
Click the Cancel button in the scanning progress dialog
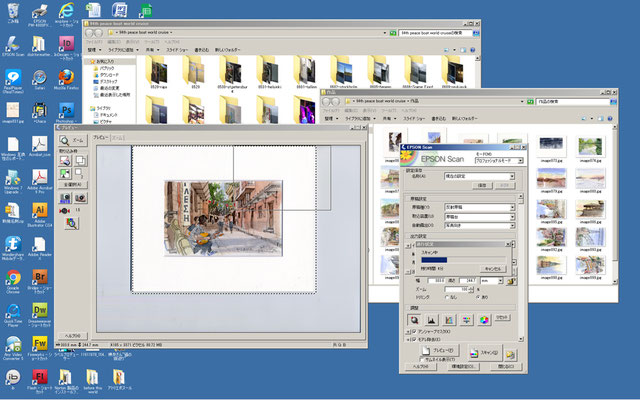tap(493, 269)
